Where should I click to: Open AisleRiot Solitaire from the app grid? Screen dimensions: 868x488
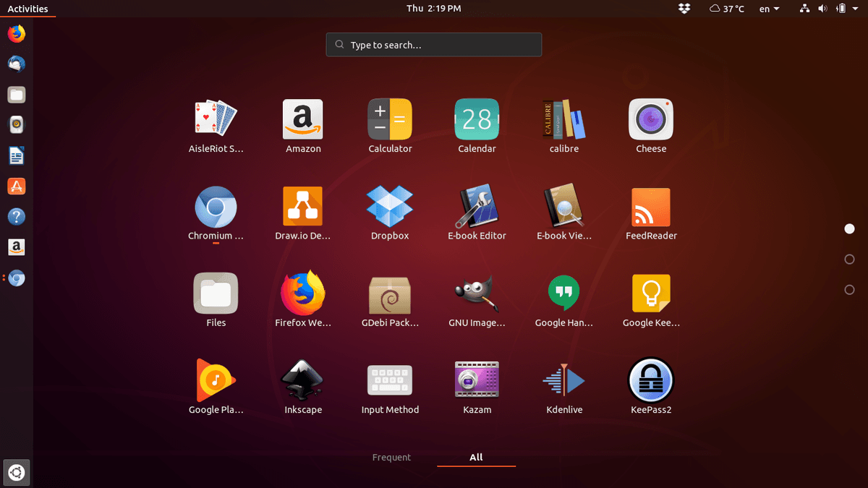[216, 119]
